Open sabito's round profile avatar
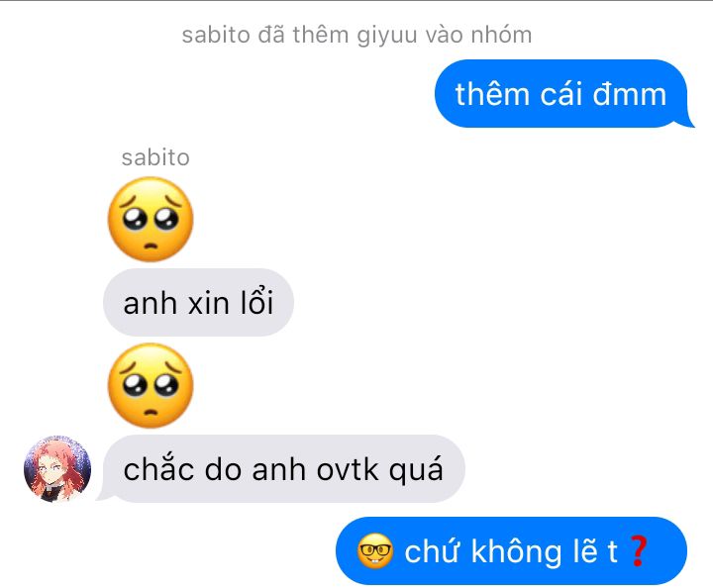 (57, 468)
